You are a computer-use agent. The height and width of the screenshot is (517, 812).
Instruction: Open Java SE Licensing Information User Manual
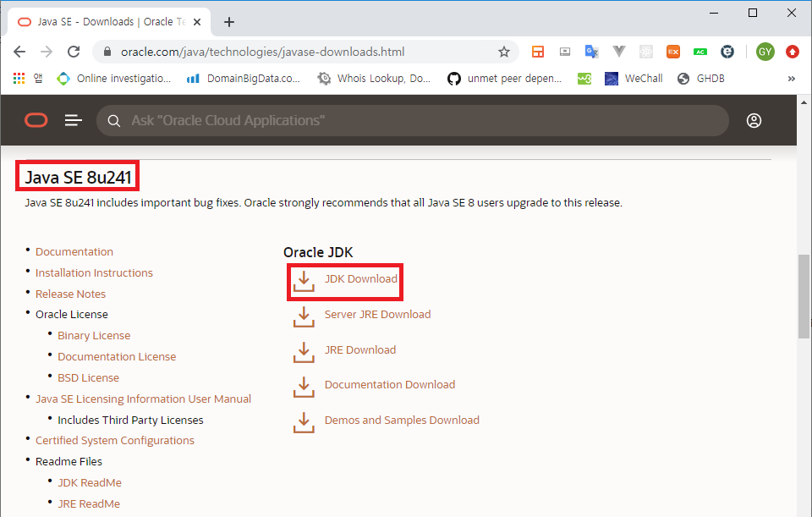pos(143,399)
